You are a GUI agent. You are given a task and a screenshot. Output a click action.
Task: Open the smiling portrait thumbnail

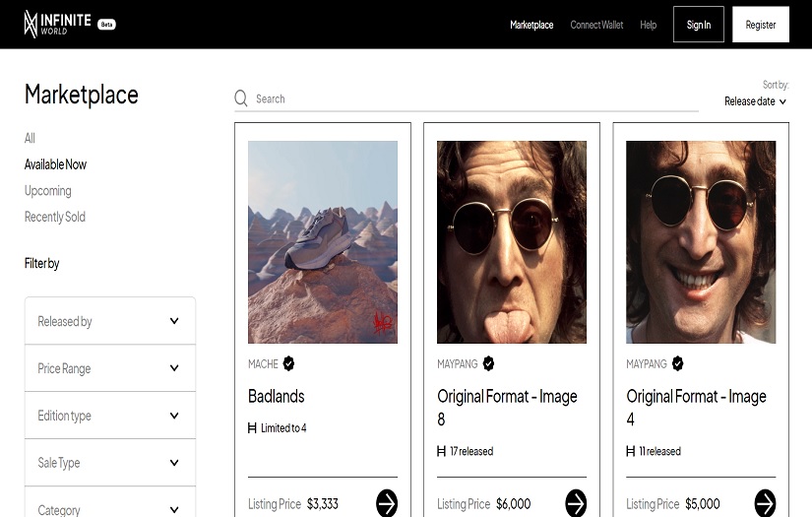coord(701,242)
